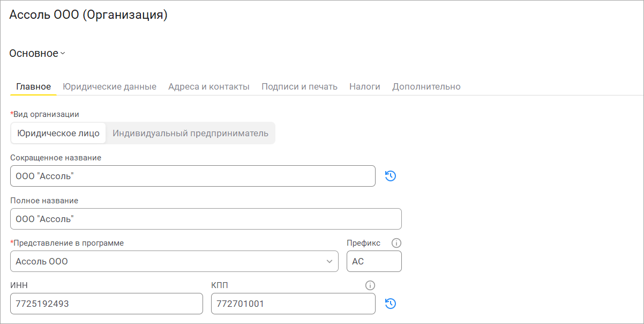
Task: Click the info icon next to Префикс
Action: tap(396, 243)
